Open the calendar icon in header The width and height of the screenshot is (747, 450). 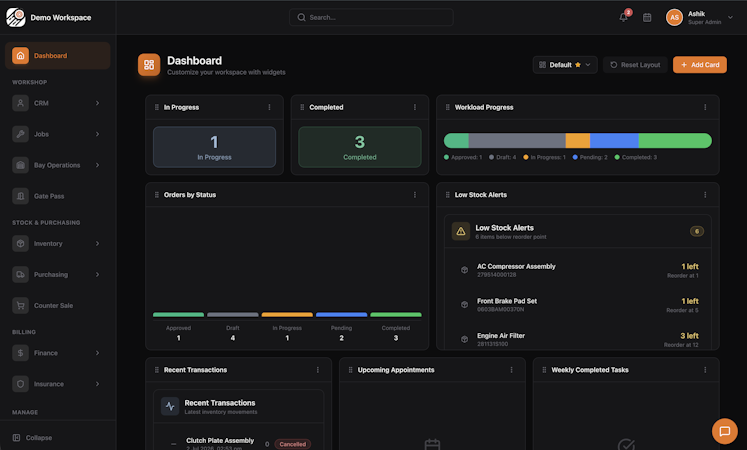coord(647,18)
